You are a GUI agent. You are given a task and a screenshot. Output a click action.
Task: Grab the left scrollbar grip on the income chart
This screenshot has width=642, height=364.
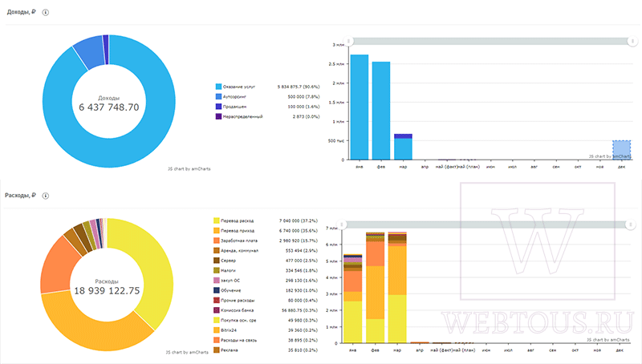[x=348, y=42]
